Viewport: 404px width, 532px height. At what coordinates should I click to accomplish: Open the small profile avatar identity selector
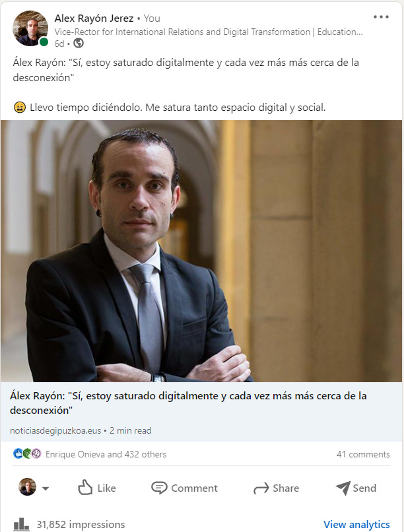click(x=27, y=487)
